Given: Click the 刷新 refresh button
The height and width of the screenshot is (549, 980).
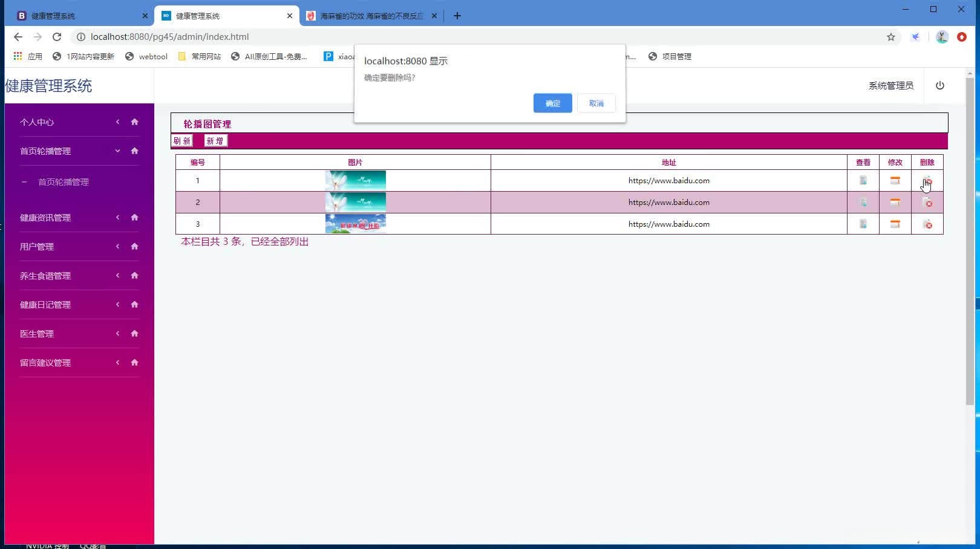Looking at the screenshot, I should coord(182,141).
